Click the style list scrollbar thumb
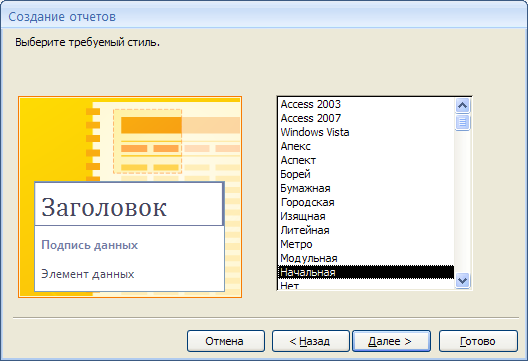This screenshot has width=528, height=361. coord(462,122)
